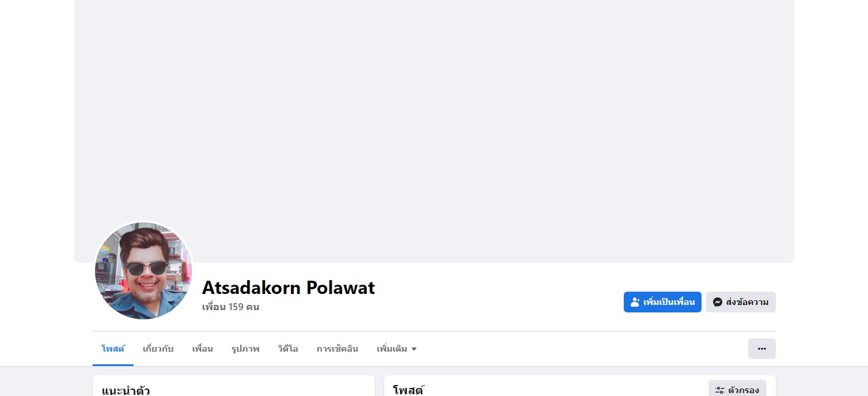Image resolution: width=868 pixels, height=396 pixels.
Task: Click the caret arrow next to เพิ่มเติม
Action: coord(414,349)
